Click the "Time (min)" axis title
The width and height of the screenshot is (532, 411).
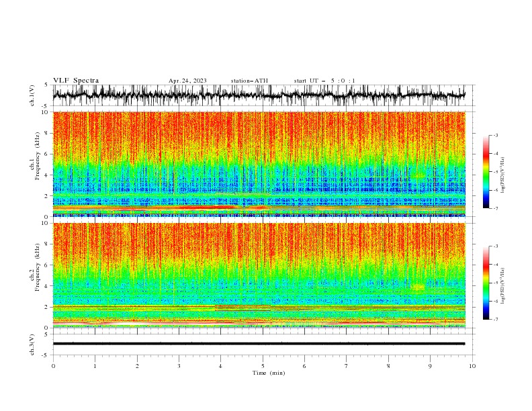[269, 373]
